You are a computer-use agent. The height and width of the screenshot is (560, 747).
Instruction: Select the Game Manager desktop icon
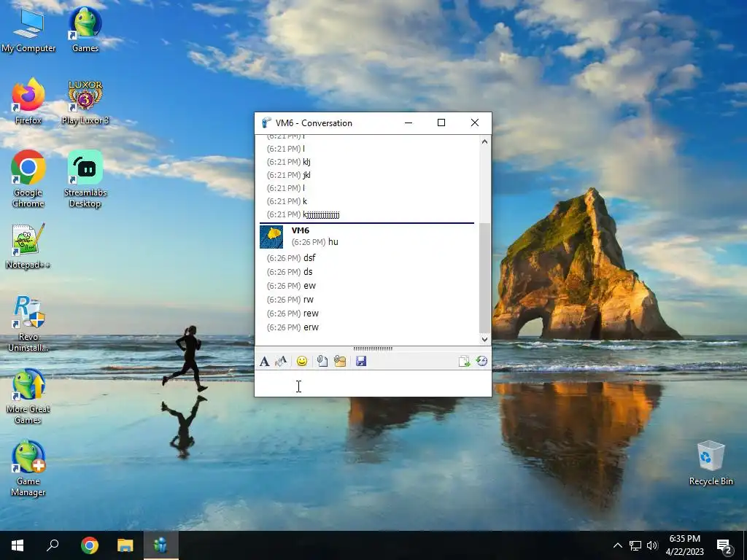[28, 469]
